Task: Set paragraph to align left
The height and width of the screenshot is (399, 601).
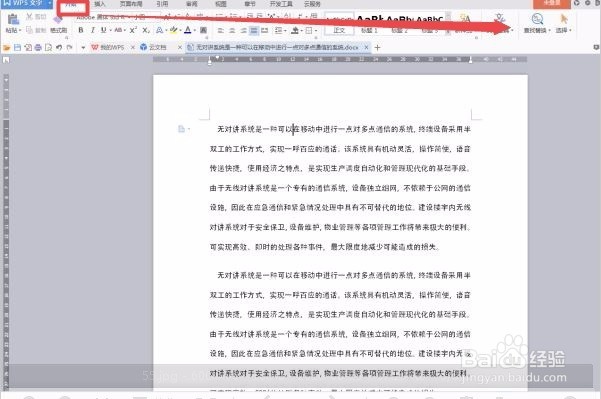Action: (220, 30)
